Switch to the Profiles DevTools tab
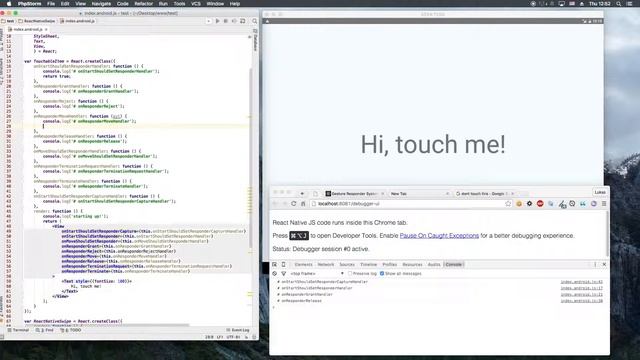Image resolution: width=640 pixels, height=360 pixels. pyautogui.click(x=389, y=264)
